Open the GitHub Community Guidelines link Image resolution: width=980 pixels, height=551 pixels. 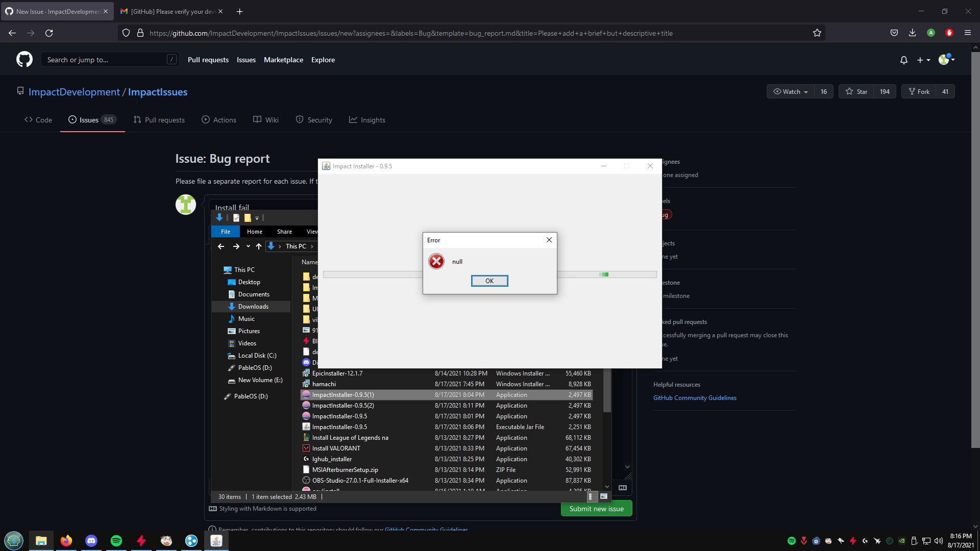[695, 397]
